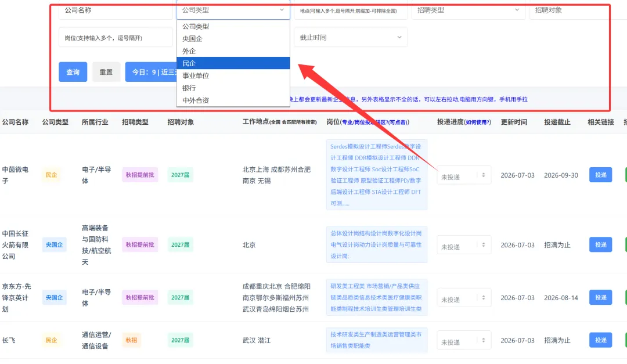Viewport: 627px width, 364px height.
Task: Open 中茵微电子 positions list box
Action: [x=377, y=175]
